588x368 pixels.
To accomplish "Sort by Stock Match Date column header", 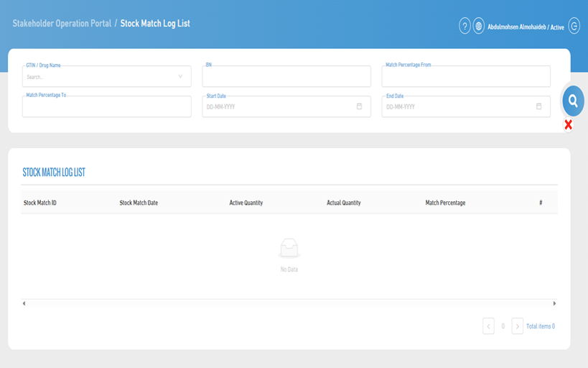I will 139,203.
